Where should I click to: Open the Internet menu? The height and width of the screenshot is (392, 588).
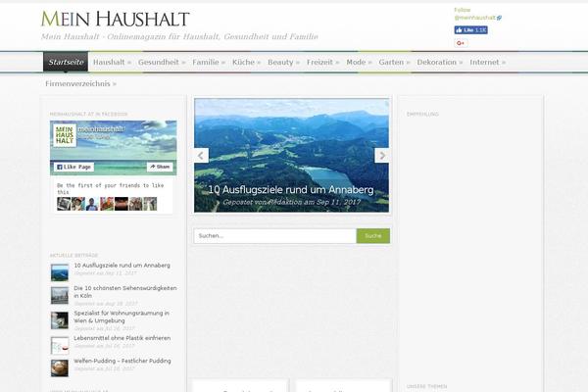coord(487,63)
